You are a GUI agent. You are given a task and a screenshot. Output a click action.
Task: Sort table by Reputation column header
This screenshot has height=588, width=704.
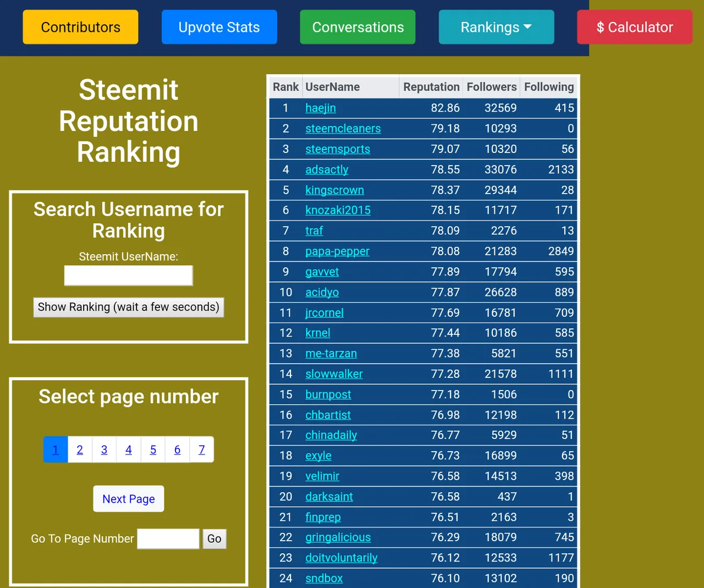(431, 87)
